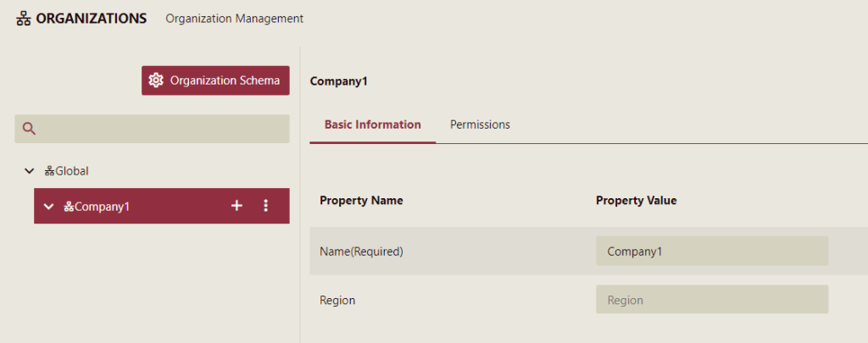Image resolution: width=868 pixels, height=343 pixels.
Task: Click the Organization Management header text
Action: point(234,19)
